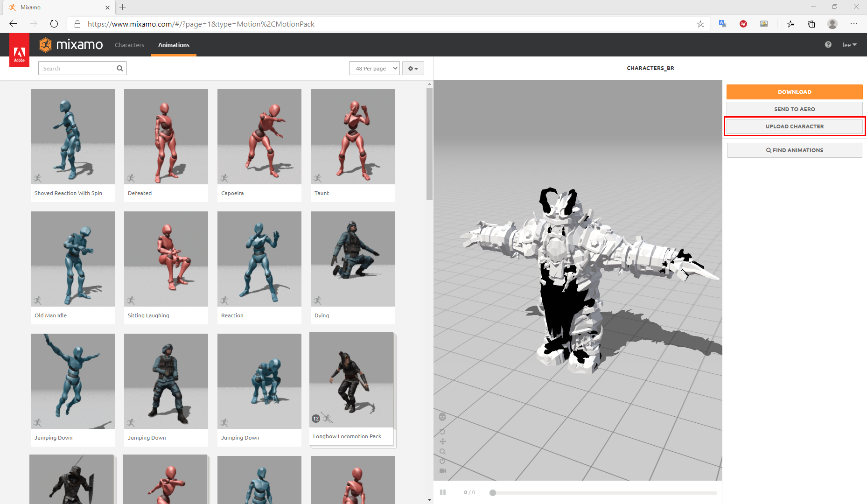Click the browser profile avatar

[x=832, y=24]
